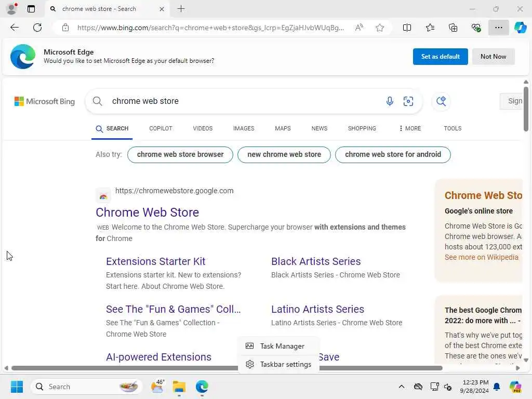The image size is (532, 399).
Task: Open Browser essentials heart icon
Action: [x=476, y=28]
